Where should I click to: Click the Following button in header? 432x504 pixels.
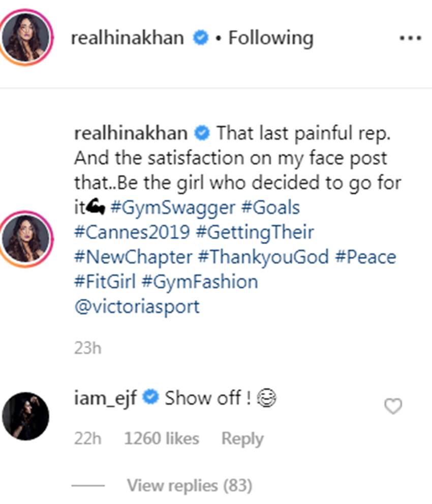(270, 38)
